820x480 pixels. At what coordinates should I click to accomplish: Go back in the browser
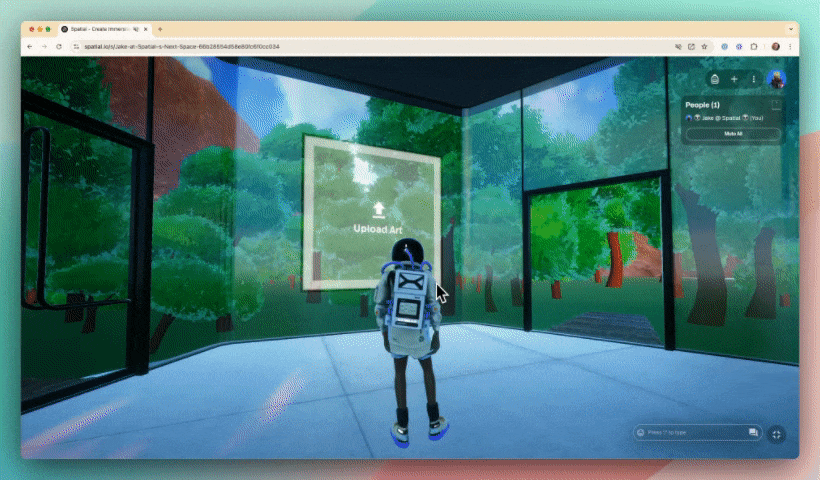point(30,47)
